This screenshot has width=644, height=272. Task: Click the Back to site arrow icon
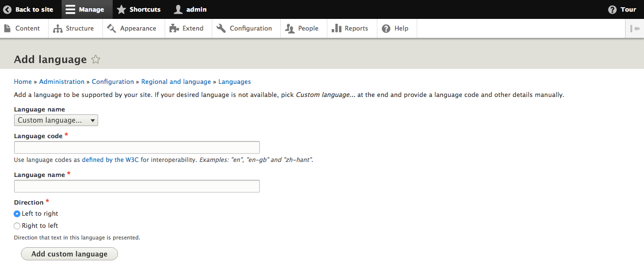7,9
